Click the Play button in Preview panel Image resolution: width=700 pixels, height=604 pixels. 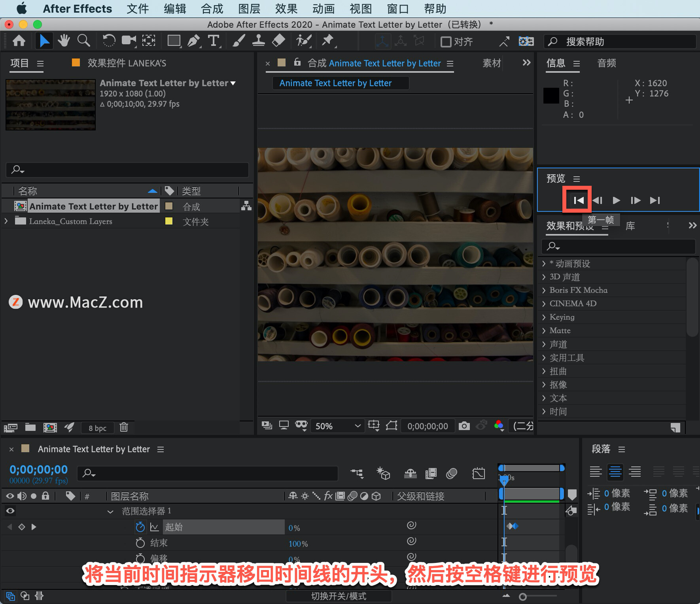coord(616,200)
